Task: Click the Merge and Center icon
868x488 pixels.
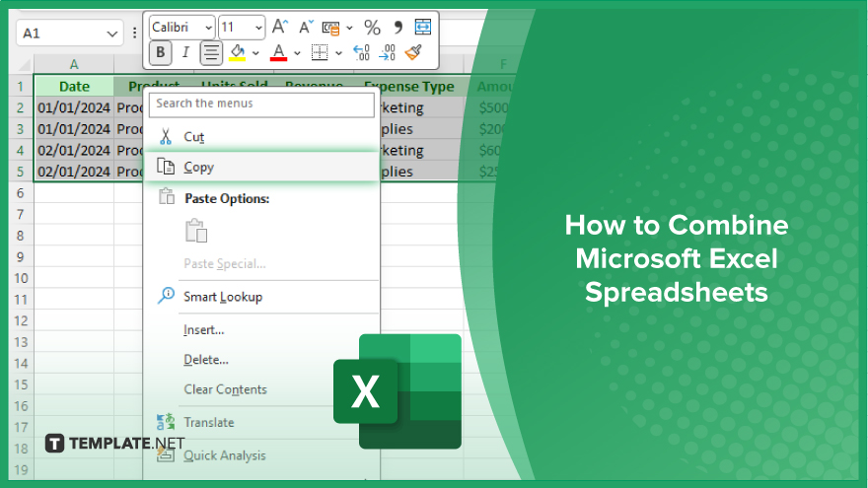Action: tap(423, 27)
